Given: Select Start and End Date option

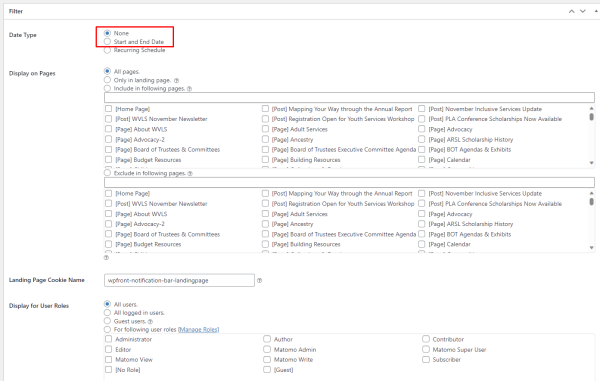Looking at the screenshot, I should [x=108, y=42].
